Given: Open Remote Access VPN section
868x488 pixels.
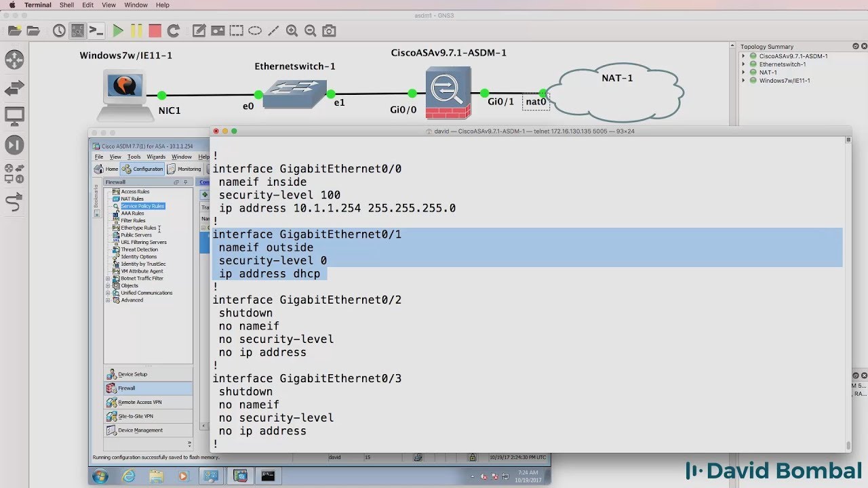Looking at the screenshot, I should coord(148,402).
